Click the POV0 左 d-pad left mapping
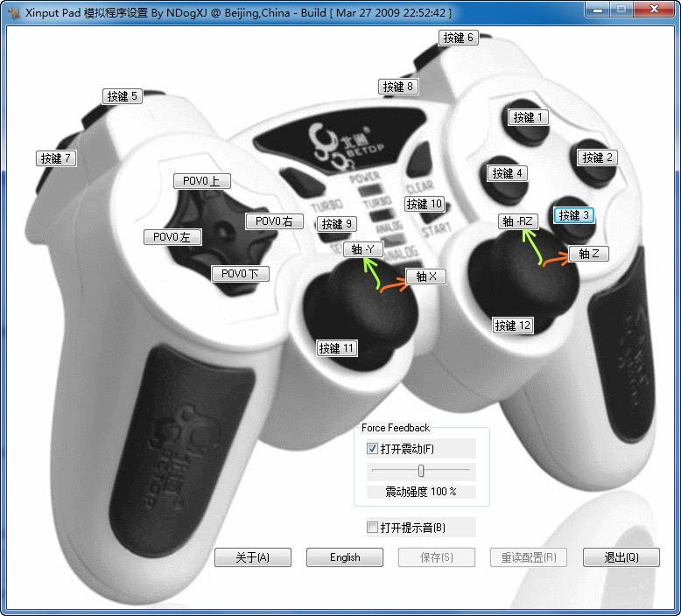Viewport: 681px width, 616px height. point(172,237)
